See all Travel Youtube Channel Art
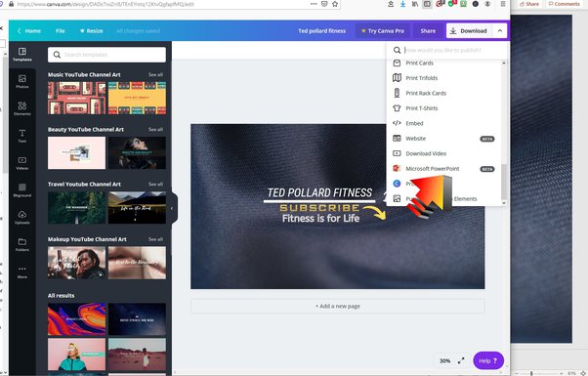The height and width of the screenshot is (376, 588). coord(155,184)
